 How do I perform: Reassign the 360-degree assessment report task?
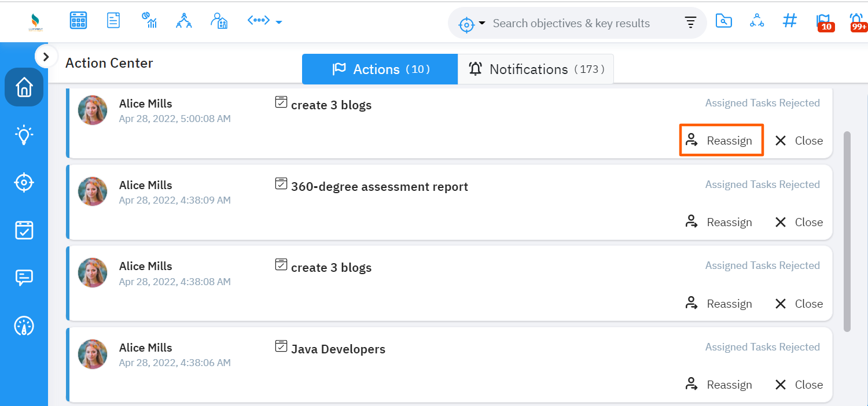coord(719,222)
